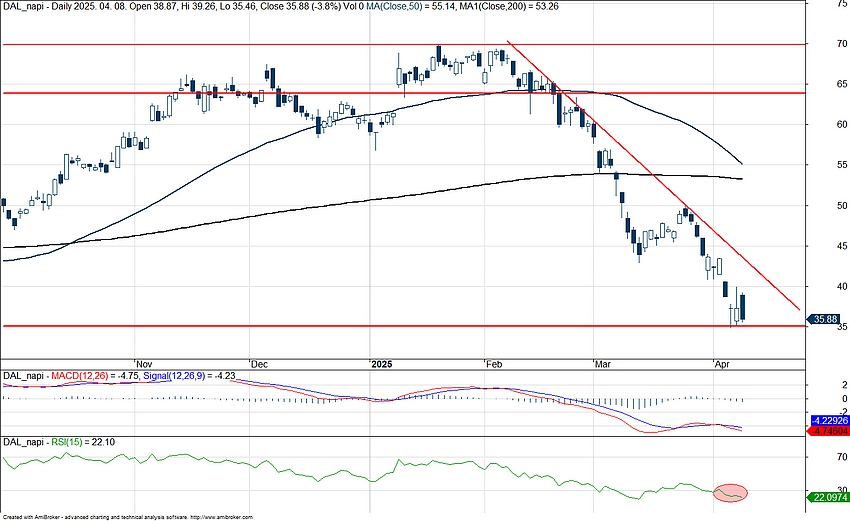The height and width of the screenshot is (521, 850).
Task: Click the 60 price axis label
Action: point(841,124)
